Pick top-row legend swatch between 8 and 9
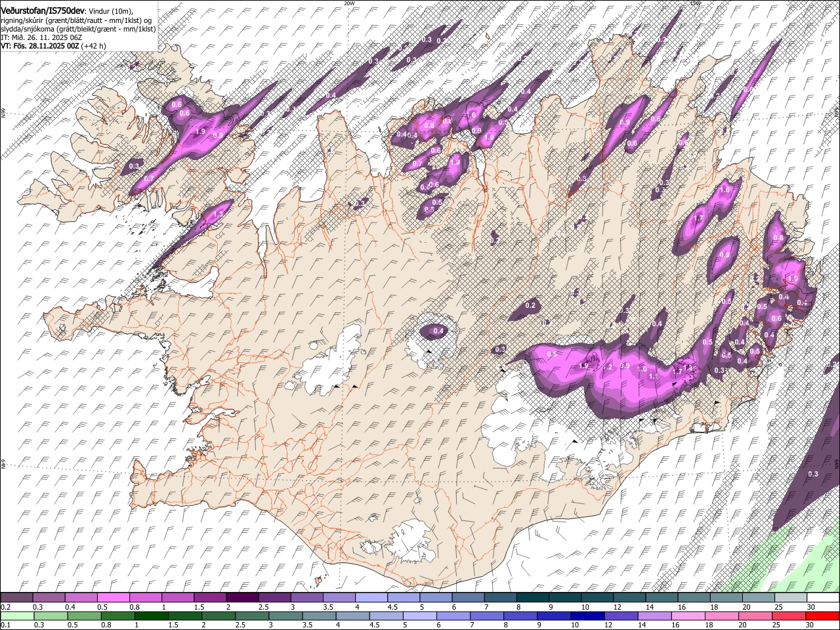Image resolution: width=840 pixels, height=630 pixels. point(533,597)
